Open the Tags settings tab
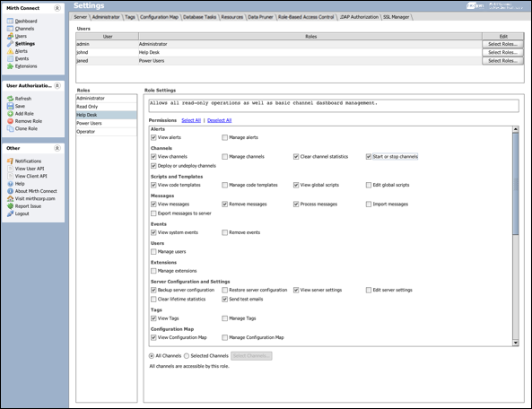This screenshot has height=409, width=532. [130, 17]
